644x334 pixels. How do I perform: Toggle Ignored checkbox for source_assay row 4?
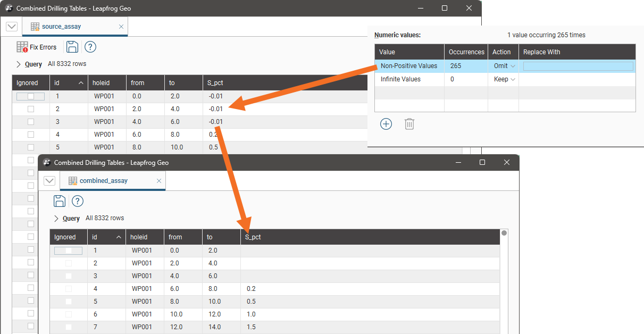[x=31, y=135]
